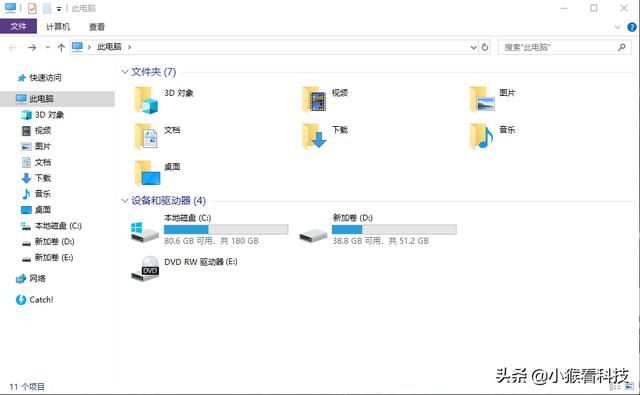The height and width of the screenshot is (395, 640).
Task: Open the 桌面 folder icon in main pane
Action: tap(147, 173)
